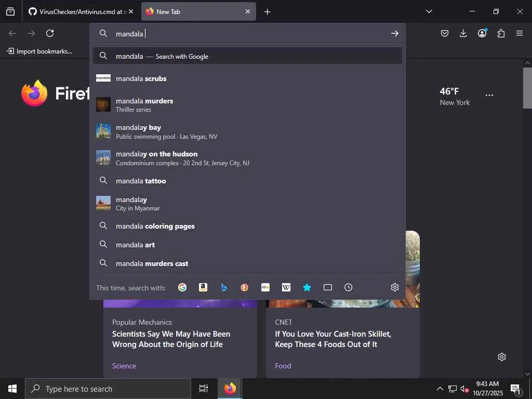The image size is (532, 399).
Task: Search this time with Wikipedia icon
Action: tap(286, 287)
